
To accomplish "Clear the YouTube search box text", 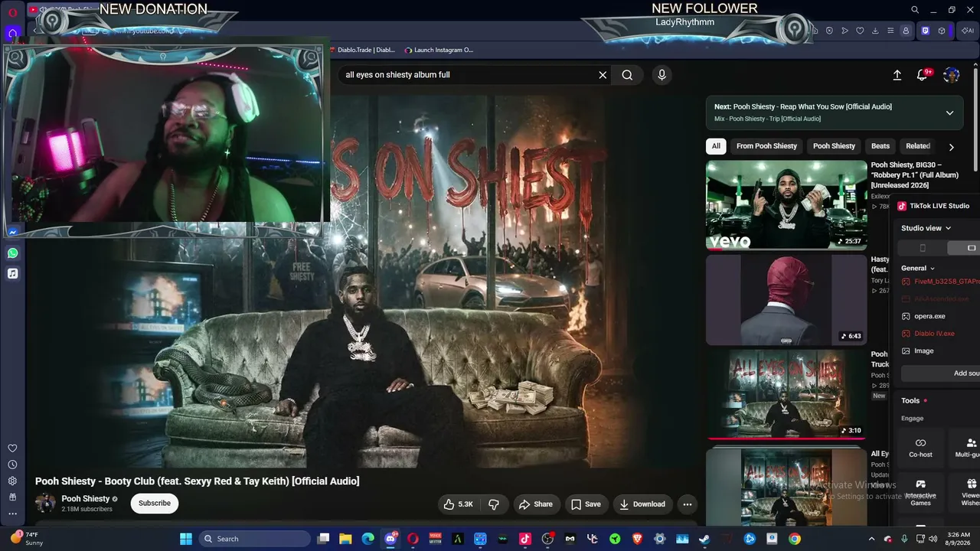I will pos(603,75).
